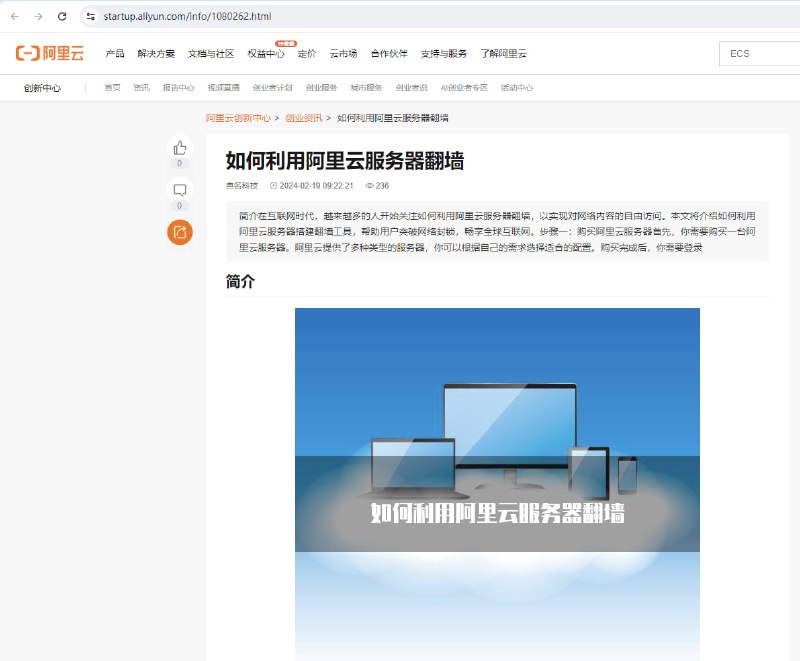Click the article title 如何利用阿里云服务器翻墙
The image size is (800, 661).
(345, 161)
